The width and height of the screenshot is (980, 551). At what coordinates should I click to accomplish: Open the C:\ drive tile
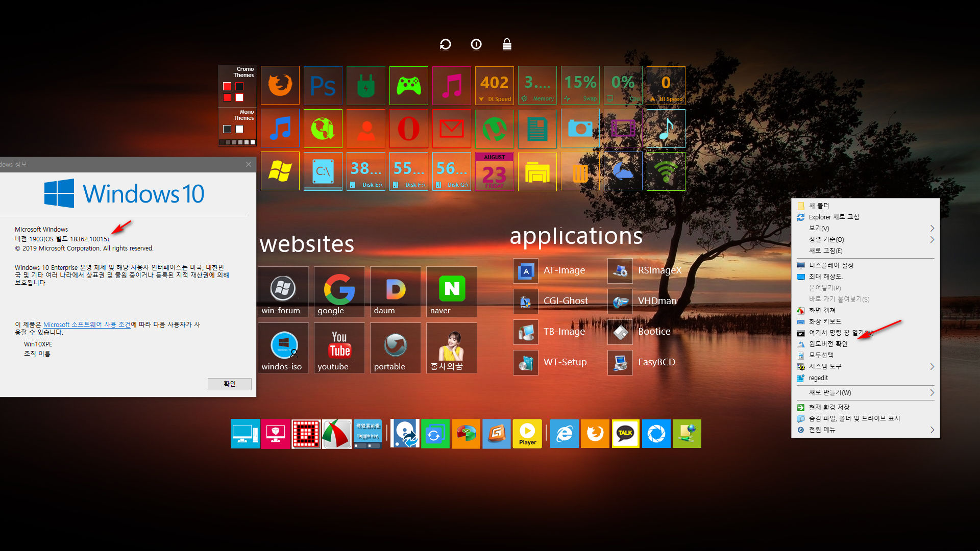pos(323,171)
